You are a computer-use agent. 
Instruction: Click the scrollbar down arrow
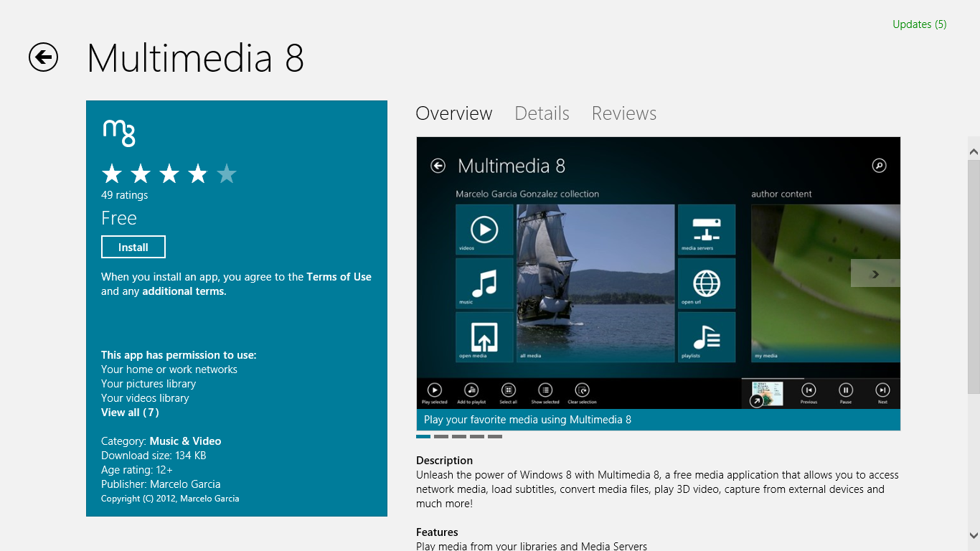point(974,535)
